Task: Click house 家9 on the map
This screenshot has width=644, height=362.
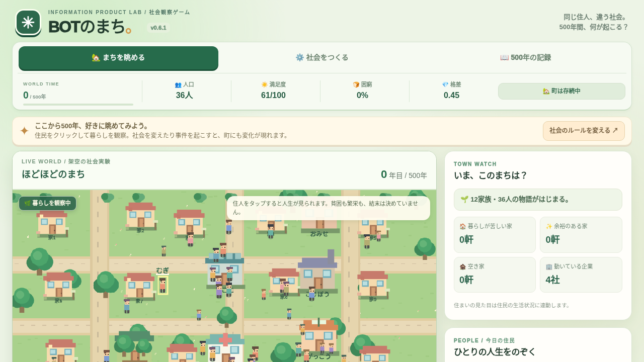Action: pos(373,285)
